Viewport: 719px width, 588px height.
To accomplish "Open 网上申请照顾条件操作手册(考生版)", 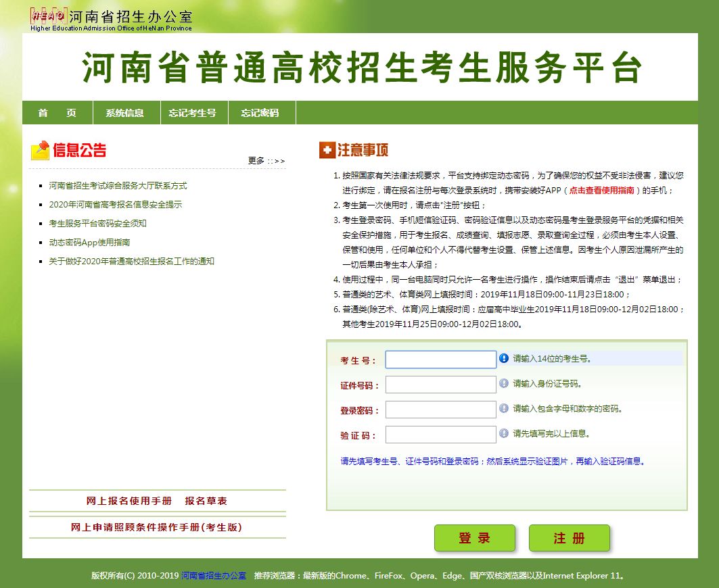I will (156, 527).
